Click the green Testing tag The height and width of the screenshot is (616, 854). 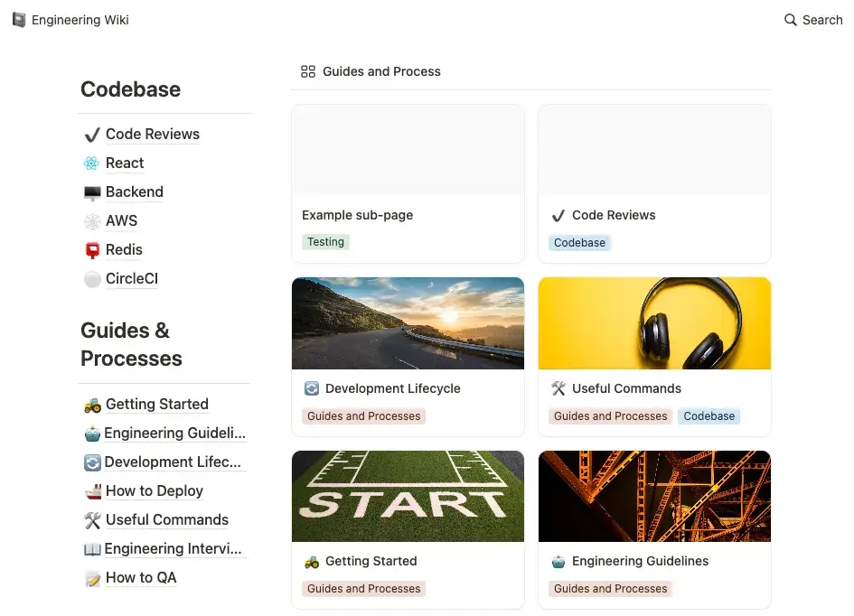pos(325,242)
